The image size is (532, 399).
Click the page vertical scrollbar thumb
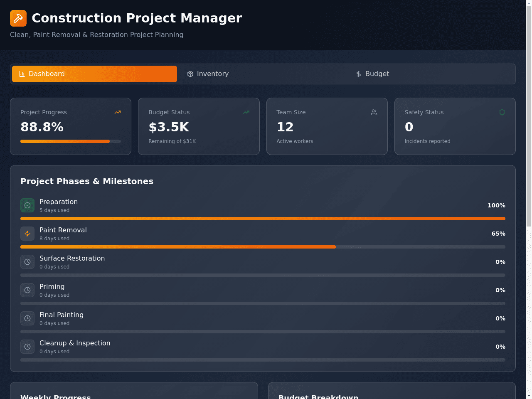529,116
